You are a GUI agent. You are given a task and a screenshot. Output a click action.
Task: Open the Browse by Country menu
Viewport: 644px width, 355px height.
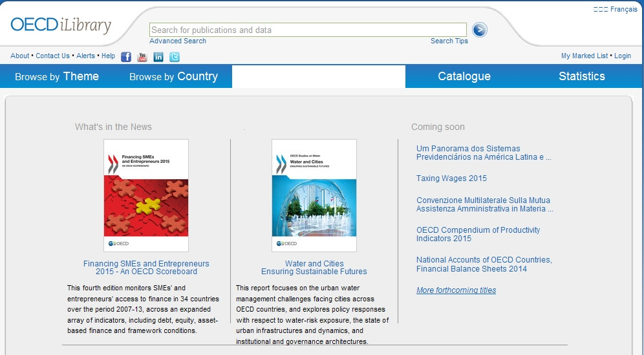[173, 76]
